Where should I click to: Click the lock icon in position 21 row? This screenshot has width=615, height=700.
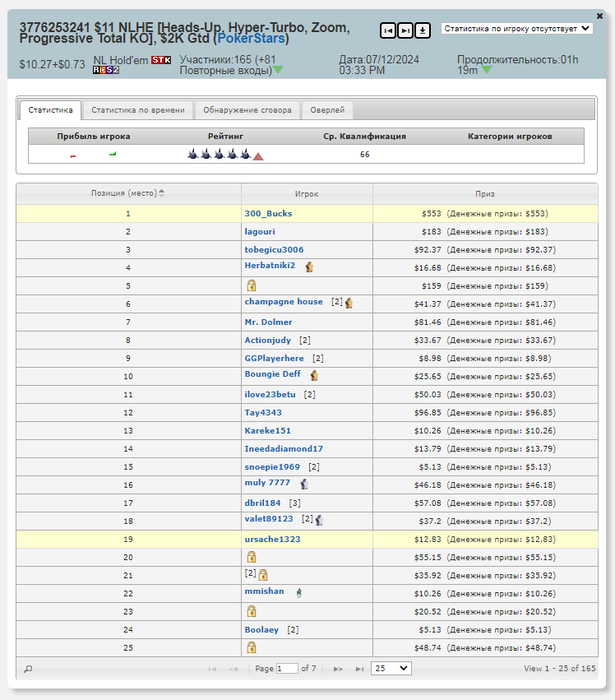263,575
